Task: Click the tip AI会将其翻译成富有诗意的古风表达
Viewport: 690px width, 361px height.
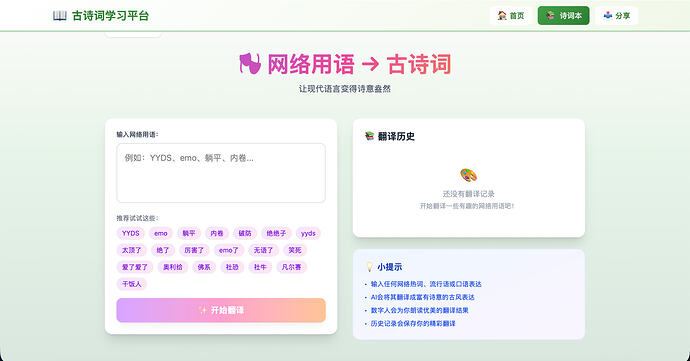Action: coord(422,297)
